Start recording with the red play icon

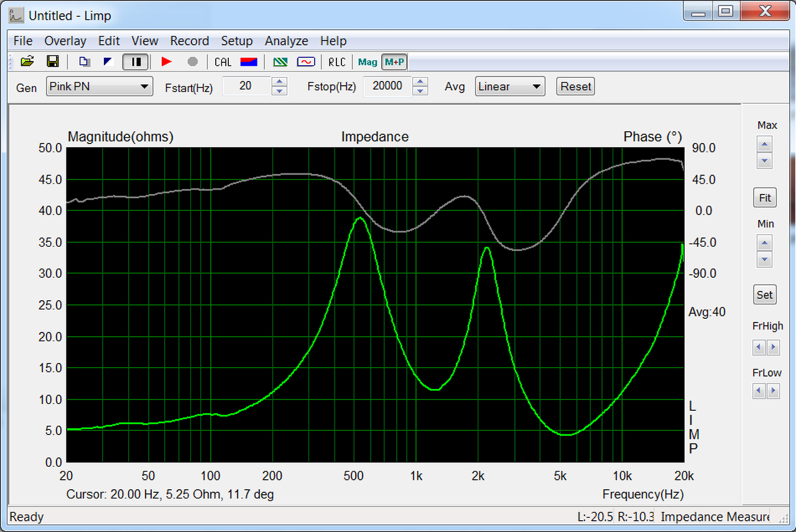tap(166, 62)
